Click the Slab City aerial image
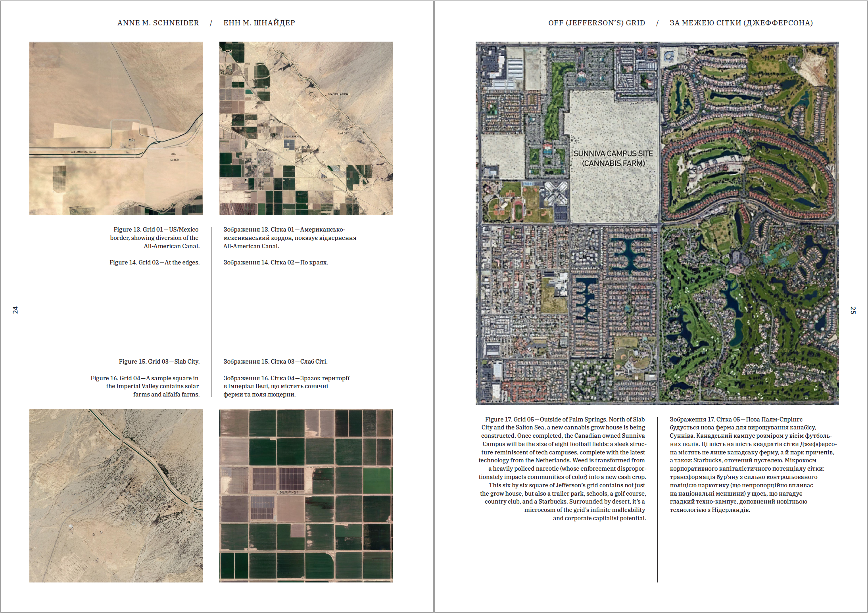 116,495
